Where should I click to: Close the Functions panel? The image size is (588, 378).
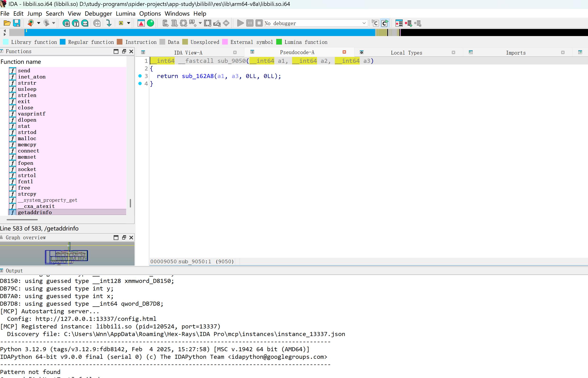pos(131,51)
